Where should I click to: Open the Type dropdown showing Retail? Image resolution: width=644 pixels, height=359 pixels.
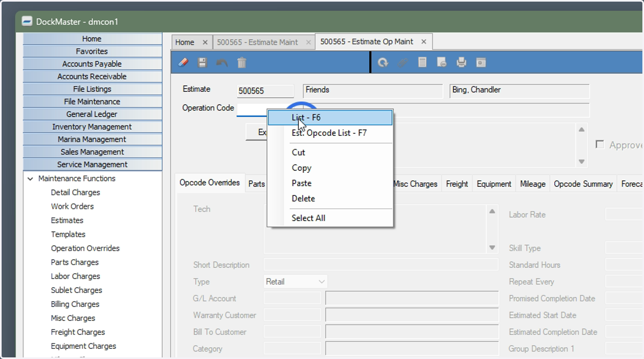coord(296,282)
